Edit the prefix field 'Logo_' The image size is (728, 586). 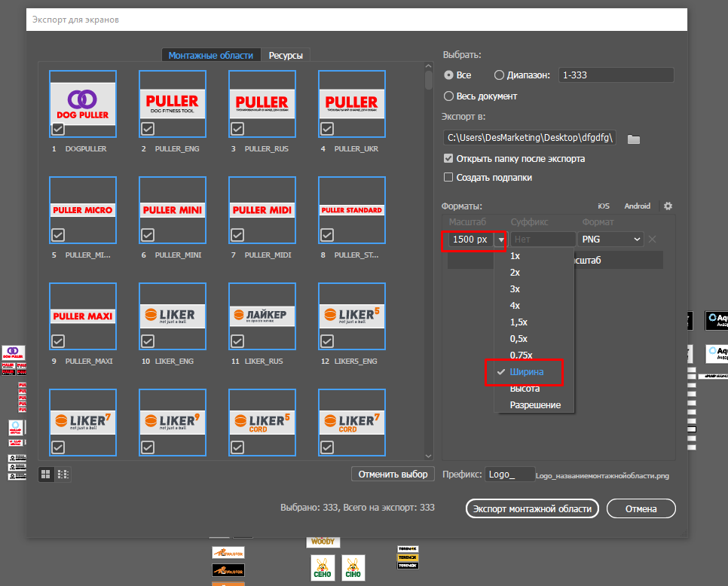pos(509,475)
